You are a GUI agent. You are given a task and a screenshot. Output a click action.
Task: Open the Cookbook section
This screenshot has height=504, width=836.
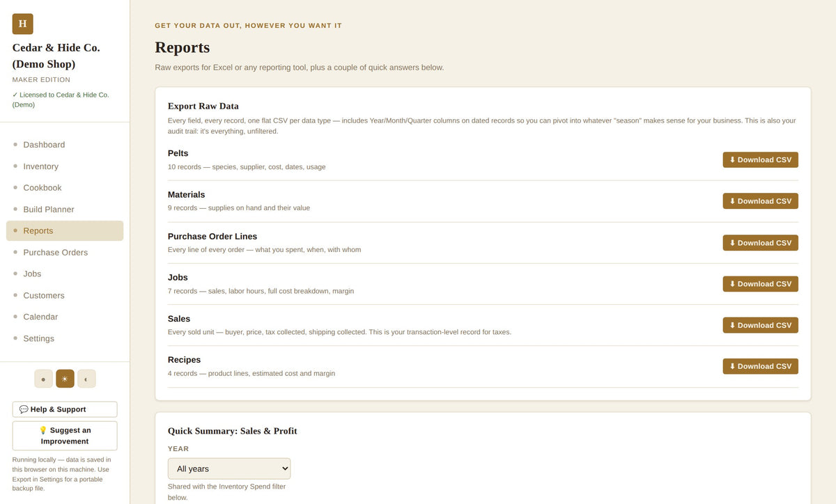tap(65, 188)
